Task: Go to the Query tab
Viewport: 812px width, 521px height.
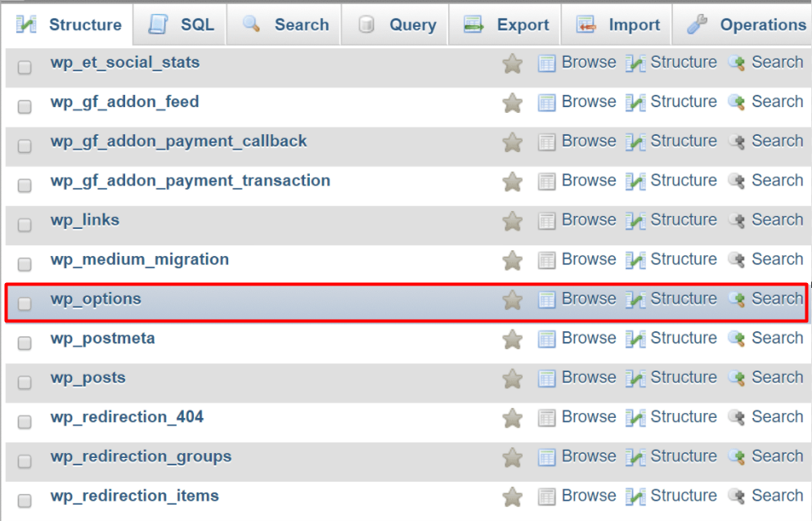Action: 396,25
